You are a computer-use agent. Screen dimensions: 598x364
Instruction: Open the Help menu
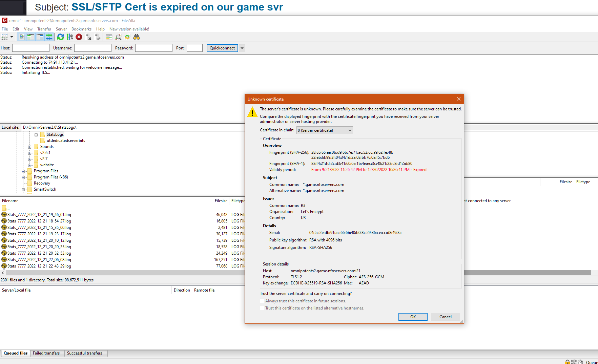click(x=100, y=29)
